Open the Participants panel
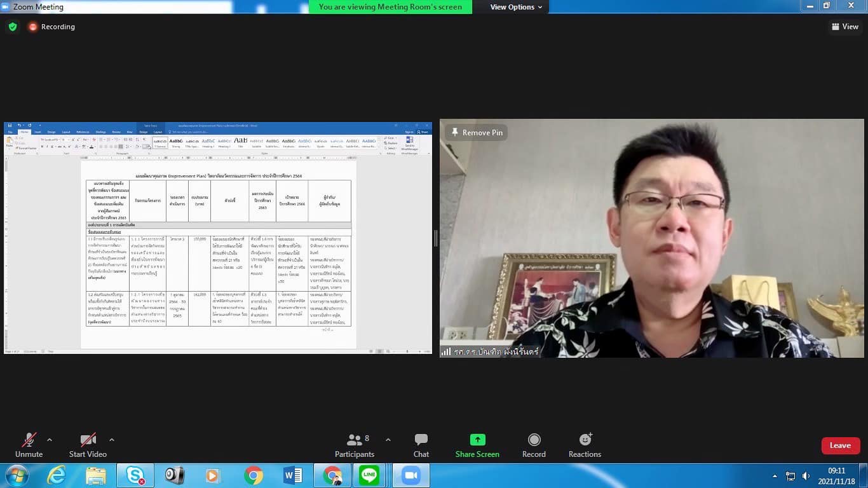 click(355, 444)
